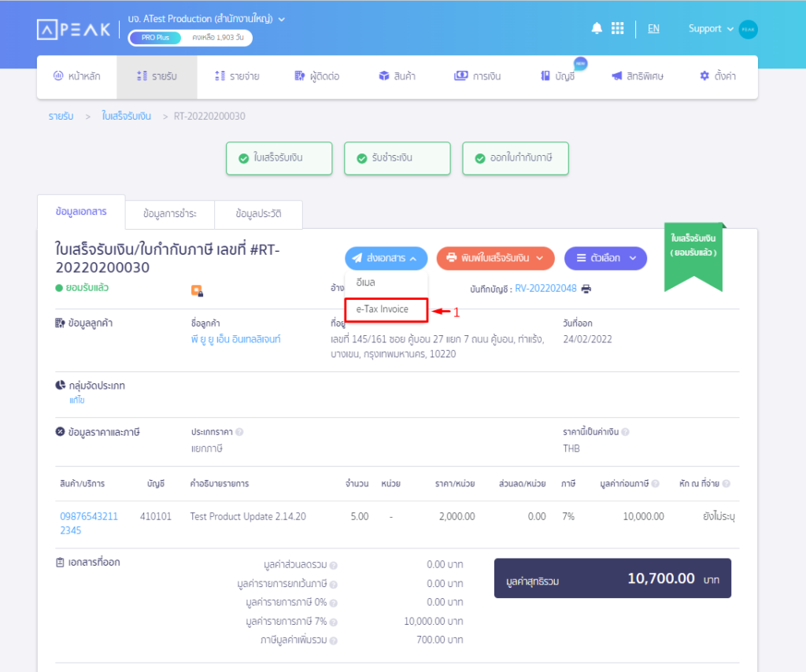Switch to ข้อมูลเอกสาร tab

click(81, 212)
